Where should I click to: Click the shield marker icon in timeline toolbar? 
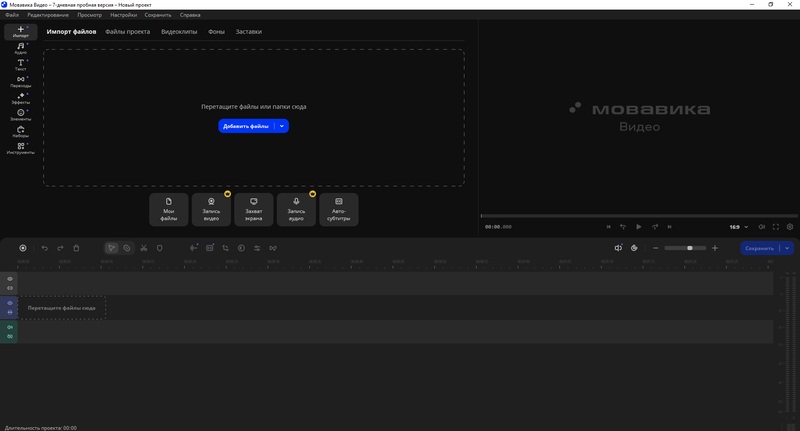pyautogui.click(x=160, y=248)
